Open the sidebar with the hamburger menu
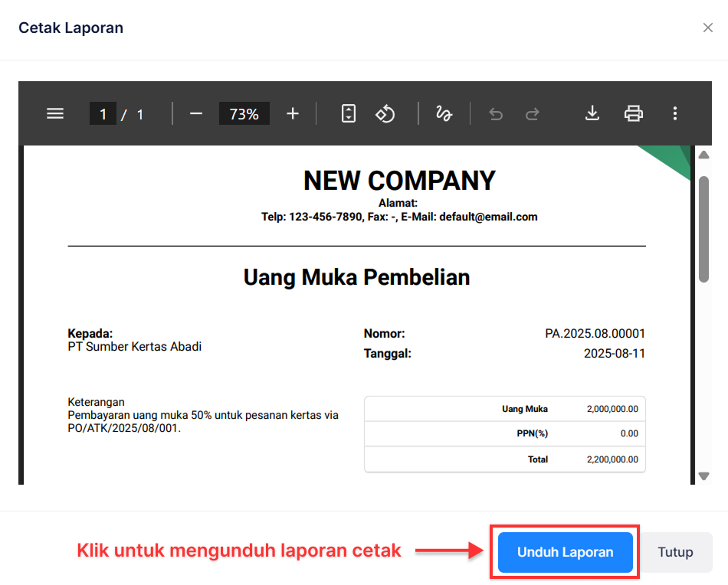The width and height of the screenshot is (728, 585). click(54, 113)
